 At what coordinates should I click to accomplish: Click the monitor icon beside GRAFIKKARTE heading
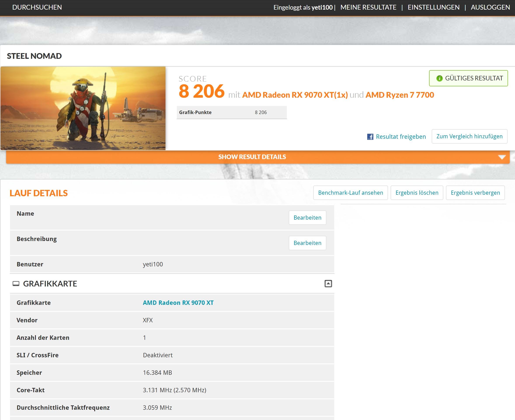click(x=16, y=284)
